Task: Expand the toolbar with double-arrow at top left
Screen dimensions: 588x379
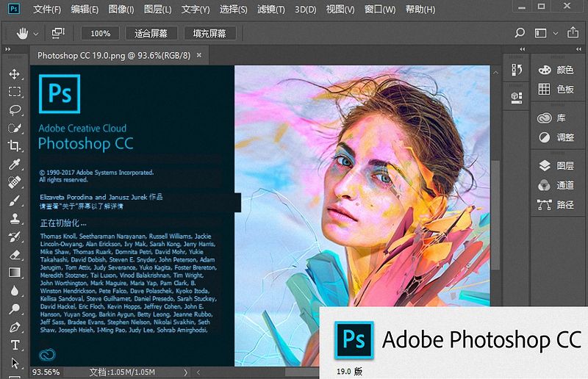Action: (x=7, y=49)
